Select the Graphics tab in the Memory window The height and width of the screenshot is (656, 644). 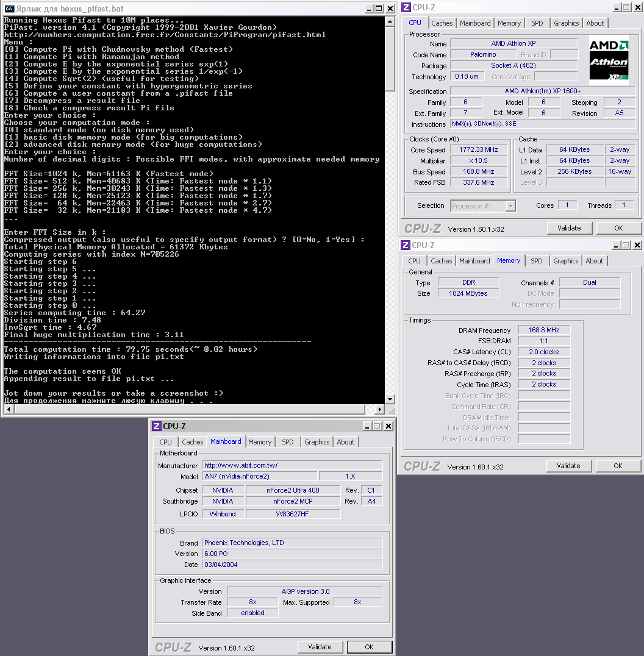click(566, 261)
